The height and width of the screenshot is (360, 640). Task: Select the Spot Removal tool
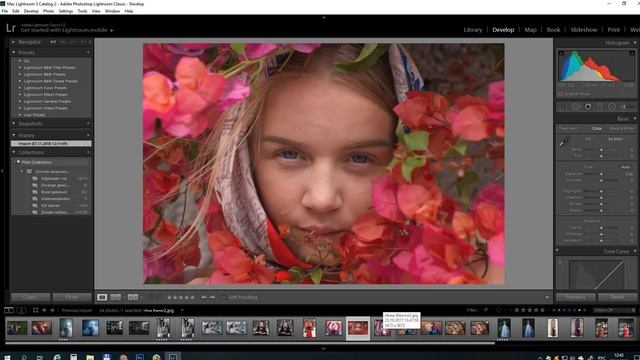click(x=576, y=107)
